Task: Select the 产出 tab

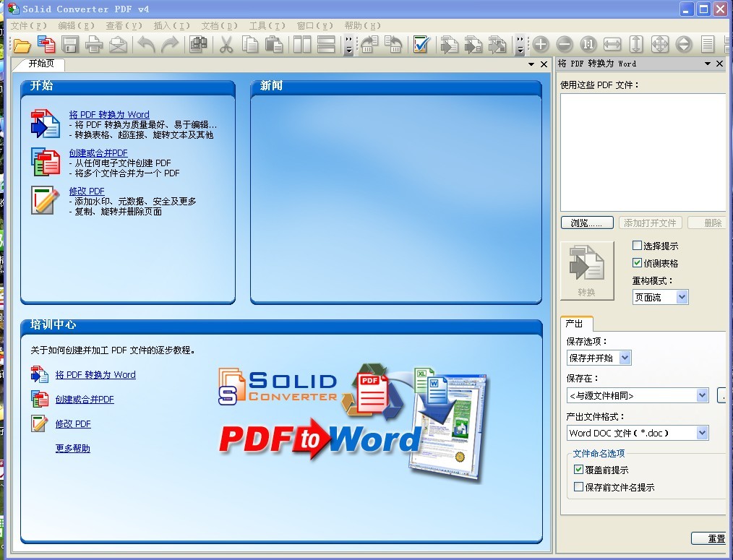Action: [575, 323]
